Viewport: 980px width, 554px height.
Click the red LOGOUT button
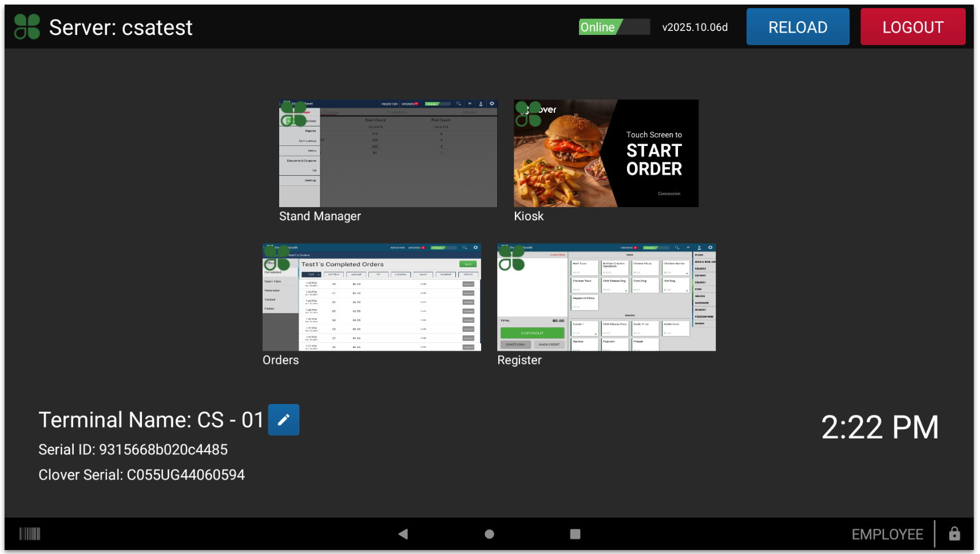coord(912,27)
